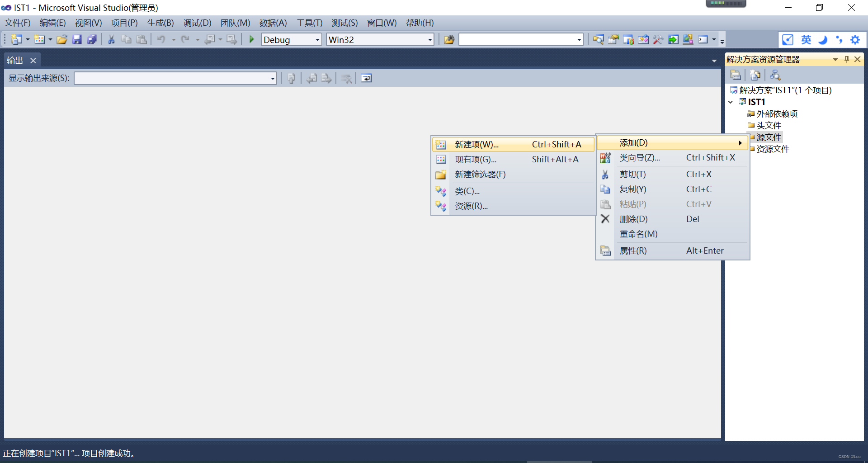Select 类向导(Z)... in the context menu
The width and height of the screenshot is (868, 463).
point(673,157)
